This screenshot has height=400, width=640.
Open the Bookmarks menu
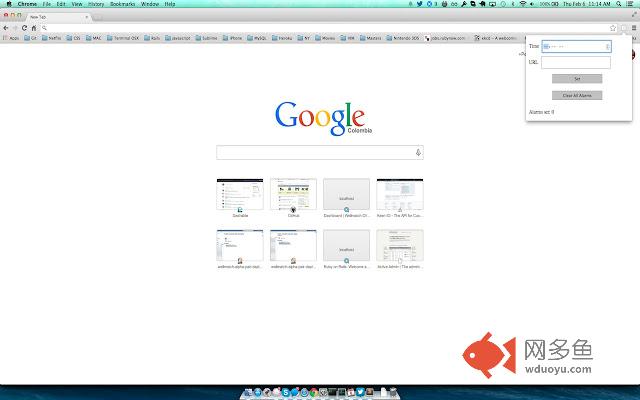122,4
